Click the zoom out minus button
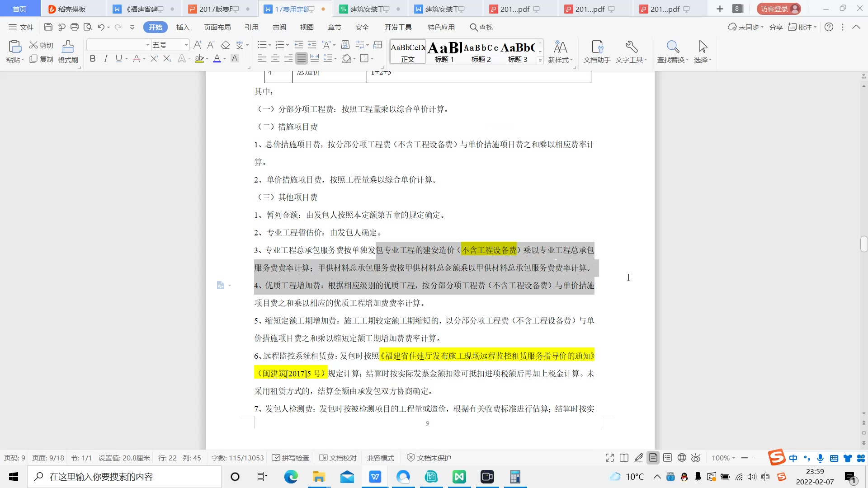The image size is (868, 488). point(745,458)
